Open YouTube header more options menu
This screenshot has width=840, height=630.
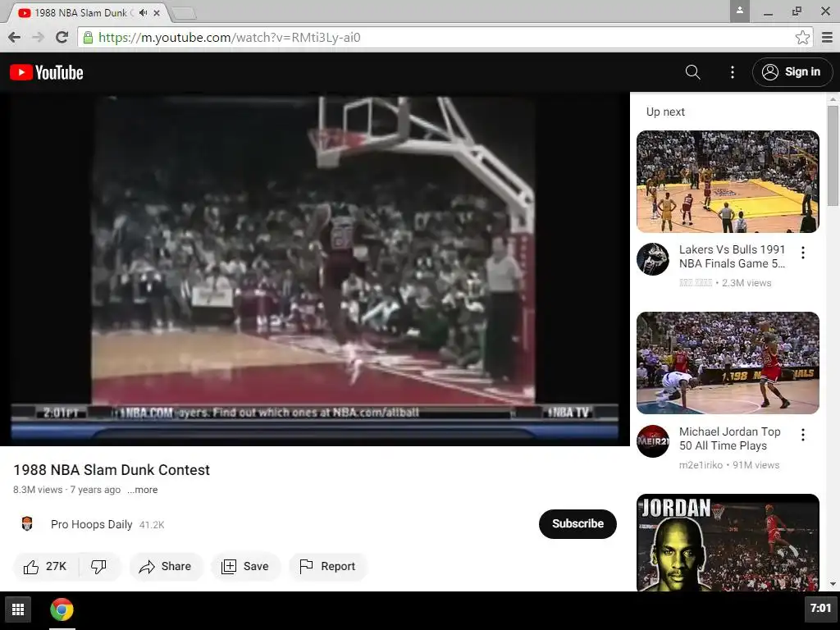coord(733,72)
